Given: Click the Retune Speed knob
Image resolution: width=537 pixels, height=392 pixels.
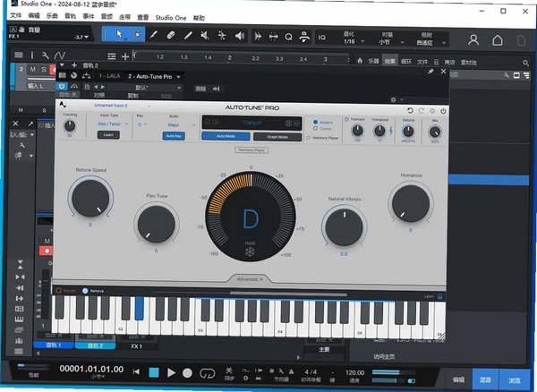Looking at the screenshot, I should (90, 198).
